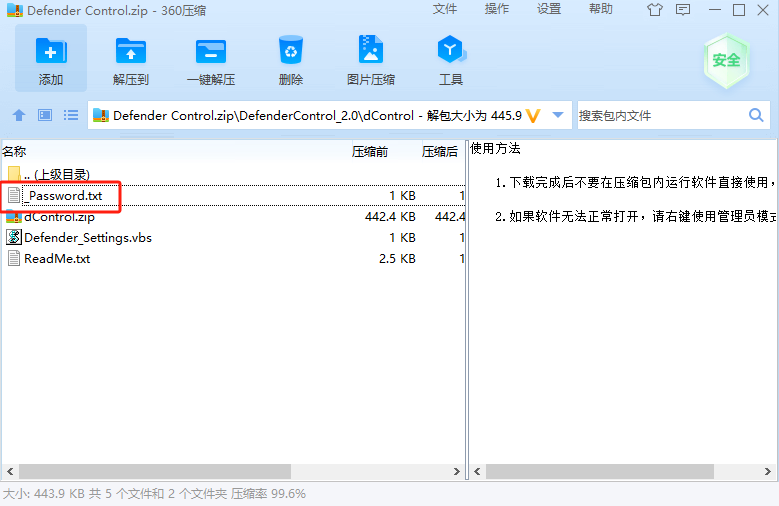
Task: Click the search magnifier icon
Action: [756, 115]
